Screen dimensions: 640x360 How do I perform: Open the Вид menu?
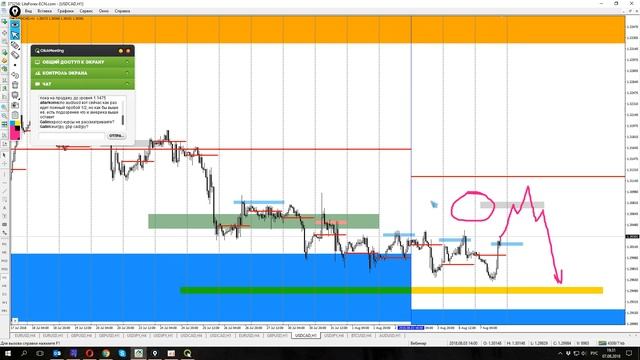pos(28,11)
